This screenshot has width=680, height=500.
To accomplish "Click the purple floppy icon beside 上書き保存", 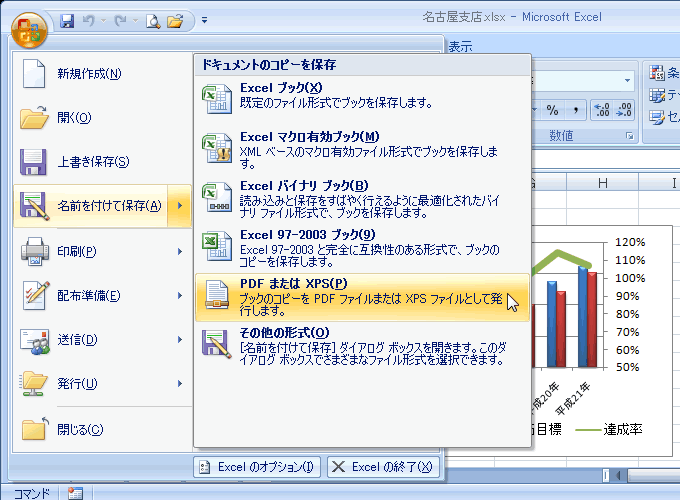I will coord(33,162).
